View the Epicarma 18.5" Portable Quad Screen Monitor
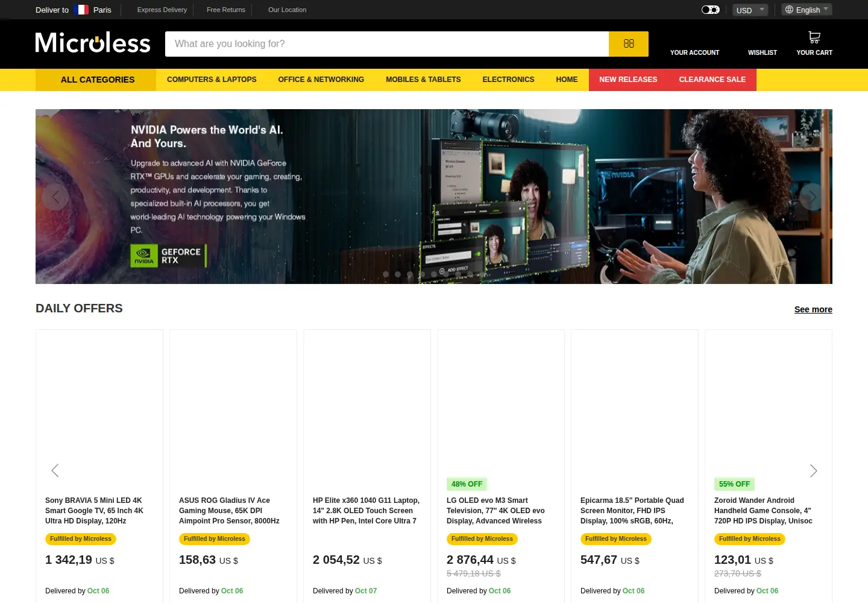Viewport: 868px width, 603px height. [x=632, y=511]
